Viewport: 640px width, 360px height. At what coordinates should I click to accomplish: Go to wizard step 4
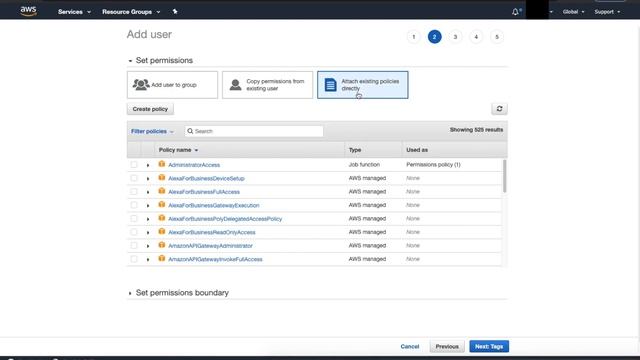(476, 37)
